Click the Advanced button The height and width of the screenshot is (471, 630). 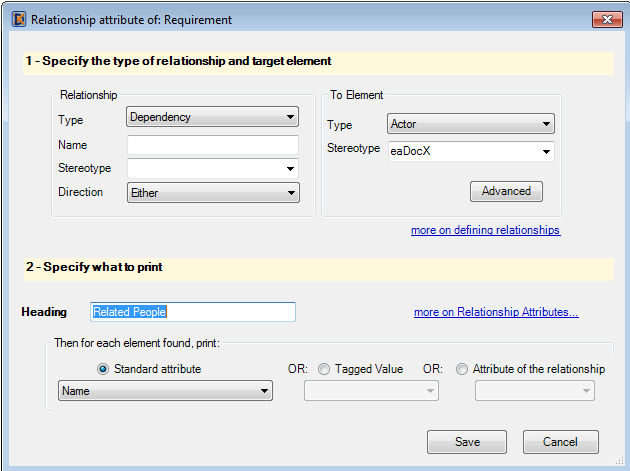pyautogui.click(x=506, y=191)
